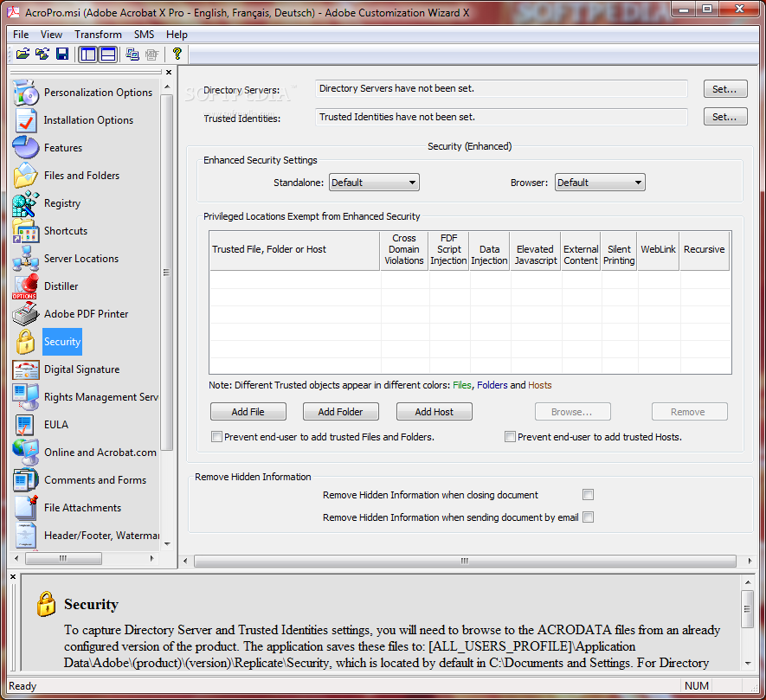Click the Security padlock sidebar icon

(25, 342)
